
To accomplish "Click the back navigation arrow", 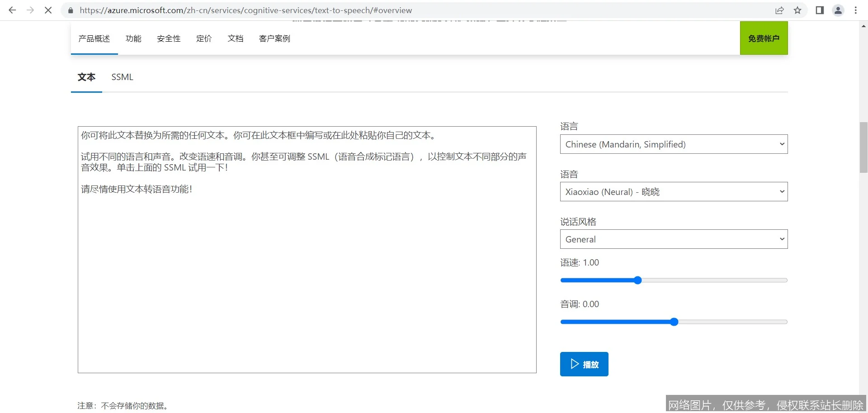I will tap(12, 10).
